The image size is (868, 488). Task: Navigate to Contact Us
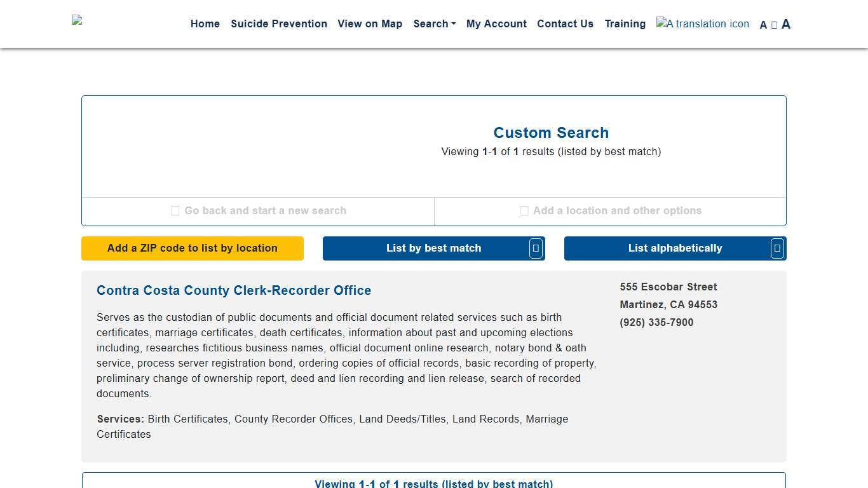(x=565, y=24)
